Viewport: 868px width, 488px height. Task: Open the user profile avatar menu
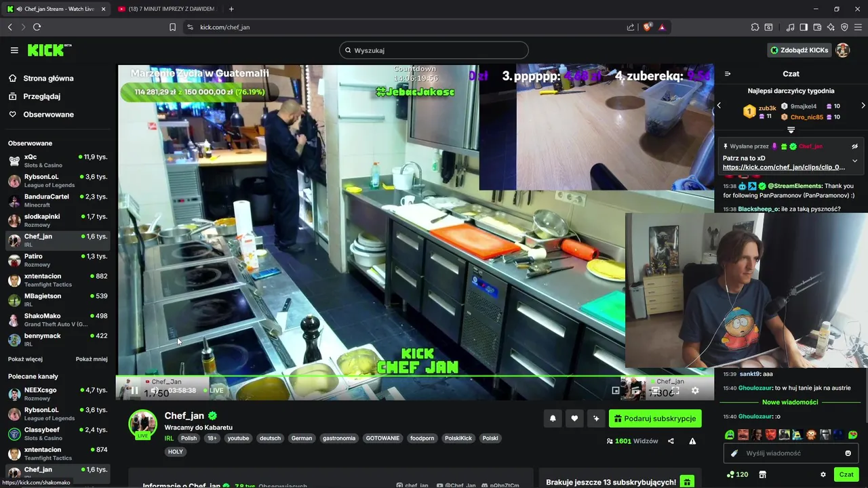(x=843, y=50)
